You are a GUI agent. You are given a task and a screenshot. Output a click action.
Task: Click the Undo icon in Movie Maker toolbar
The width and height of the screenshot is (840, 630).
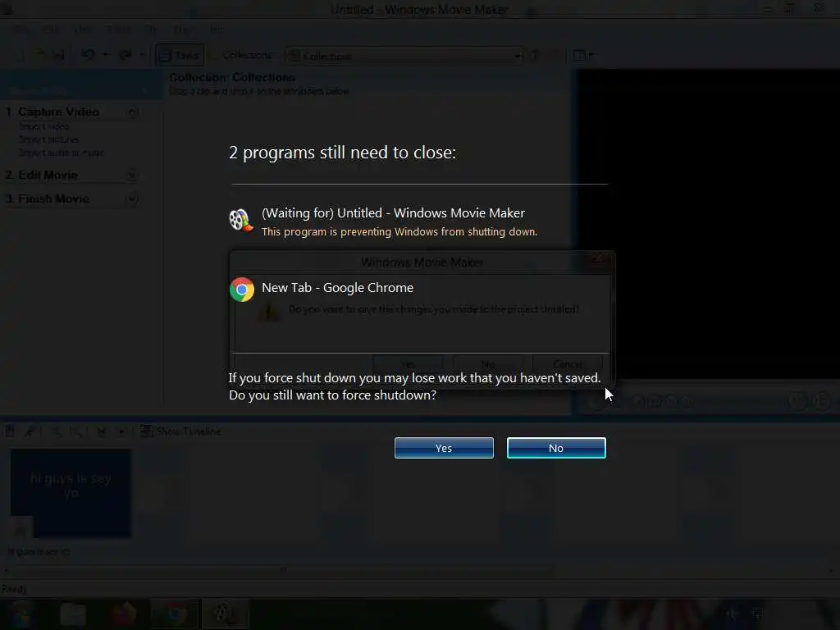tap(89, 55)
